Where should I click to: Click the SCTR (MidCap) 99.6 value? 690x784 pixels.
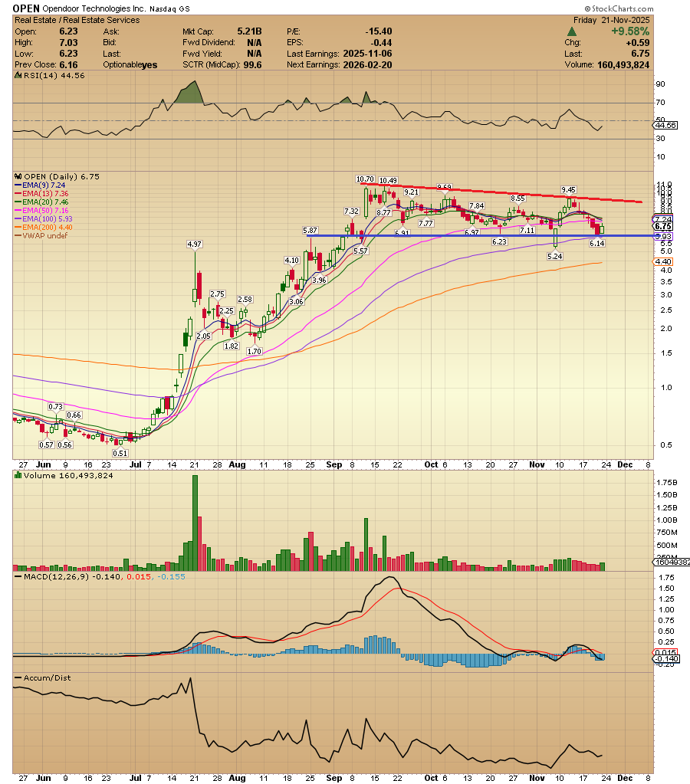tap(252, 64)
